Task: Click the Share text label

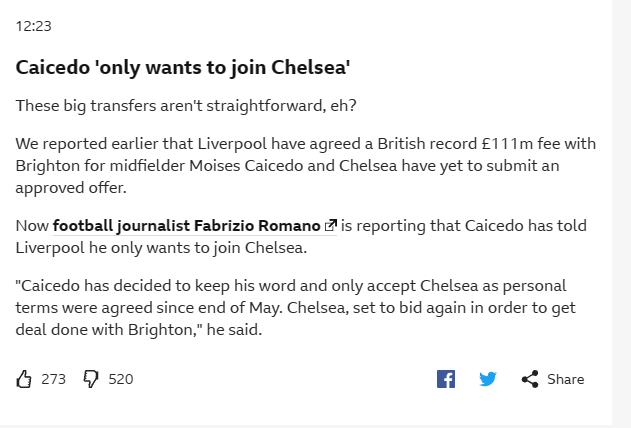Action: click(x=565, y=379)
